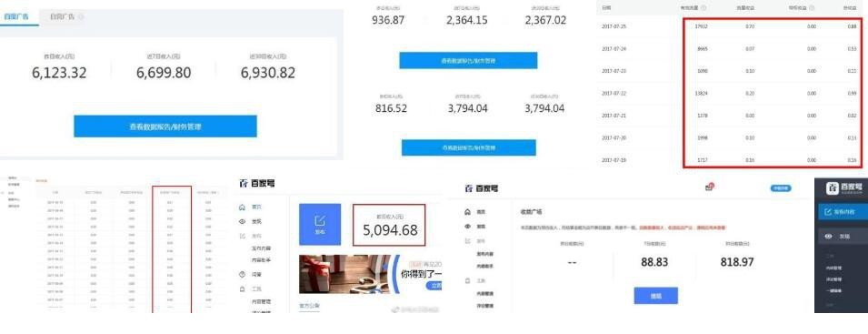This screenshot has width=868, height=334.
Task: Click the blue 发布 tile with pencil icon
Action: click(320, 224)
